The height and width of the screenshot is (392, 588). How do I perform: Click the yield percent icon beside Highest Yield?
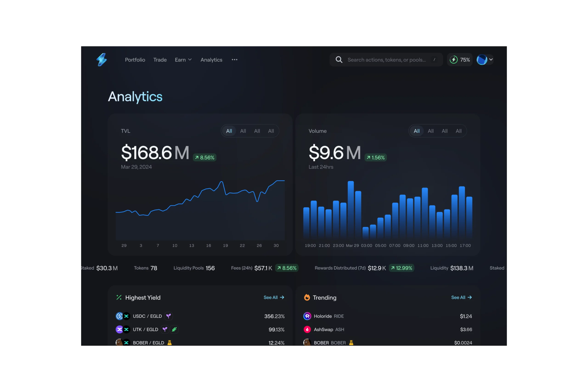[x=119, y=297]
